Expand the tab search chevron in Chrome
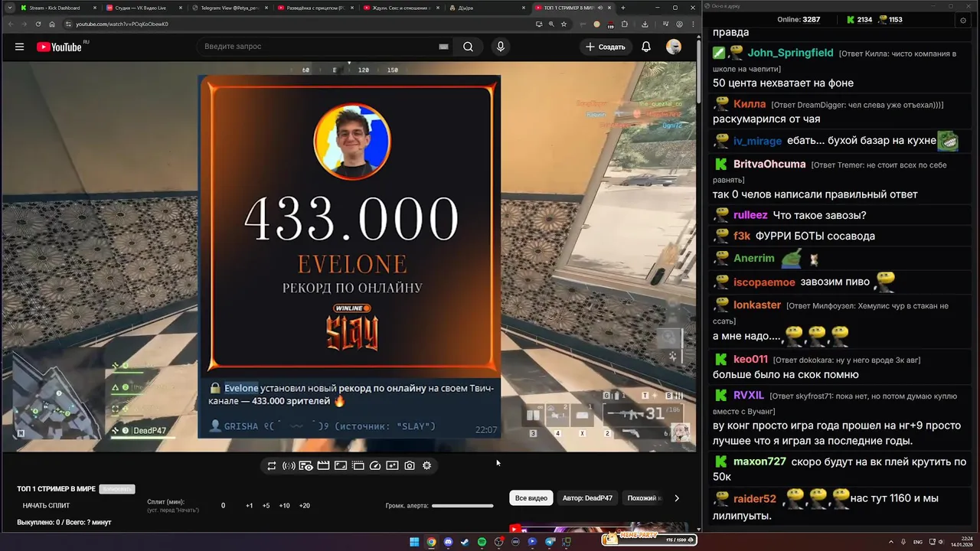 8,8
